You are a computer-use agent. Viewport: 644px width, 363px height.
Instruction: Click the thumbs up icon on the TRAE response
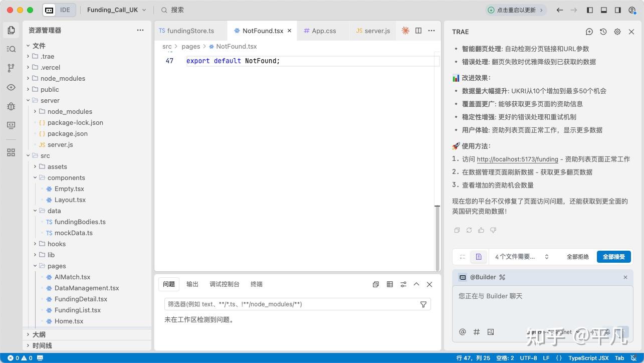point(481,230)
